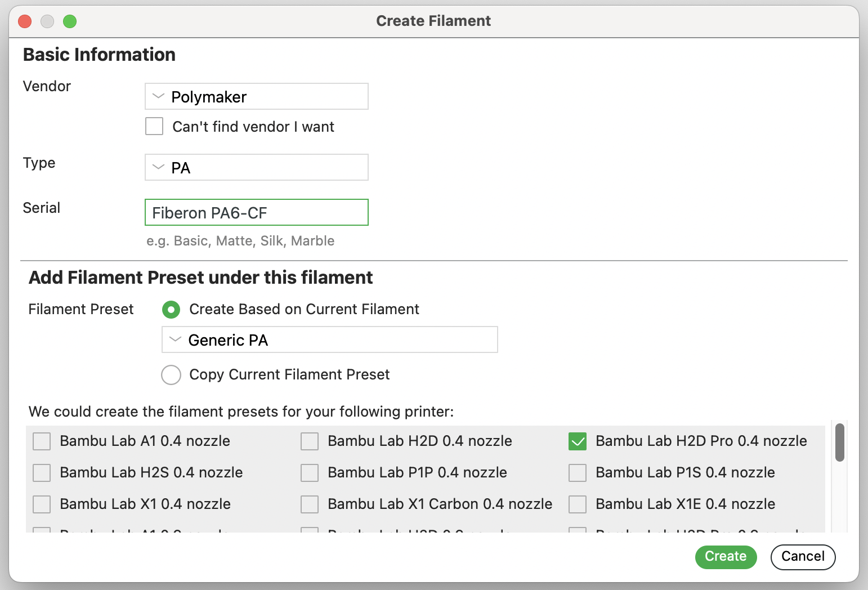Check Bambu Lab H2D 0.4 nozzle
The image size is (868, 590).
tap(310, 441)
